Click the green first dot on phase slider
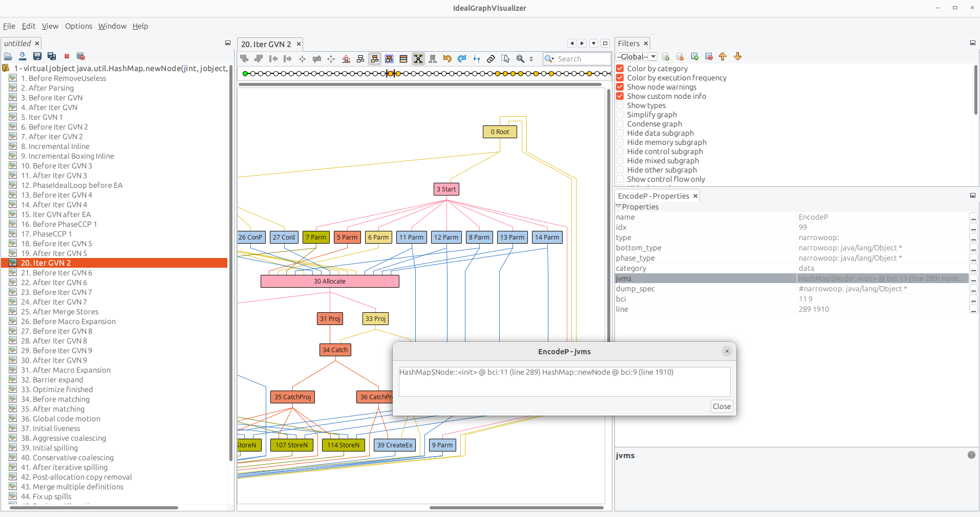Screen dimensions: 980x517 pos(245,74)
